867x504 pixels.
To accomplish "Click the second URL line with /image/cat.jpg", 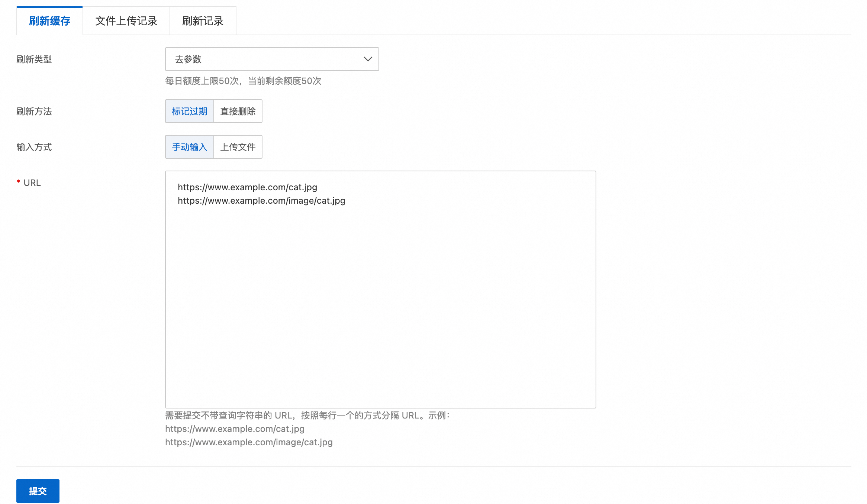I will [261, 201].
